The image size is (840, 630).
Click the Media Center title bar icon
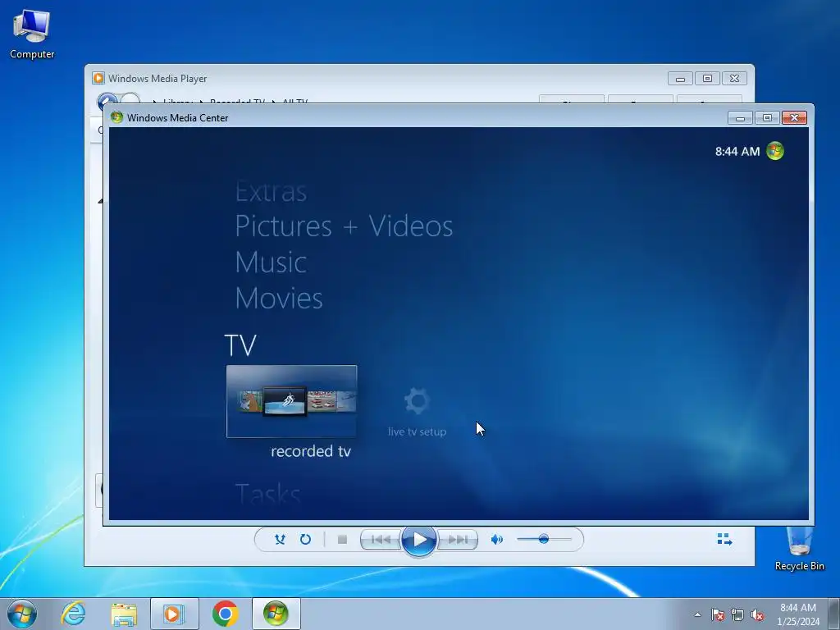coord(116,117)
